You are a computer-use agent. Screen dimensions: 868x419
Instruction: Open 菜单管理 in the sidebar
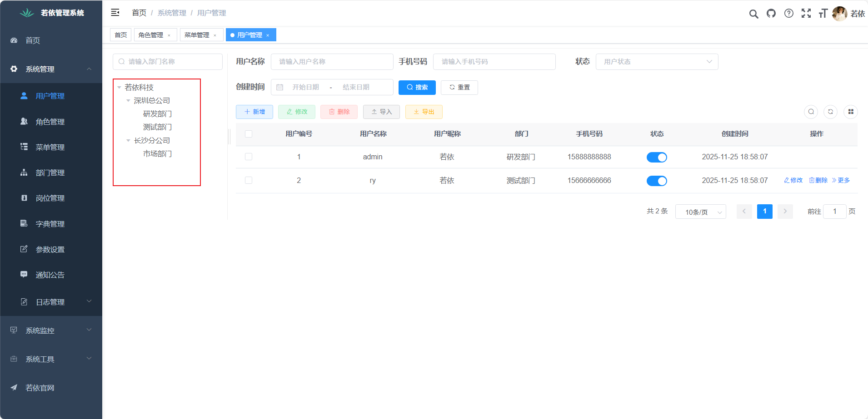click(51, 147)
